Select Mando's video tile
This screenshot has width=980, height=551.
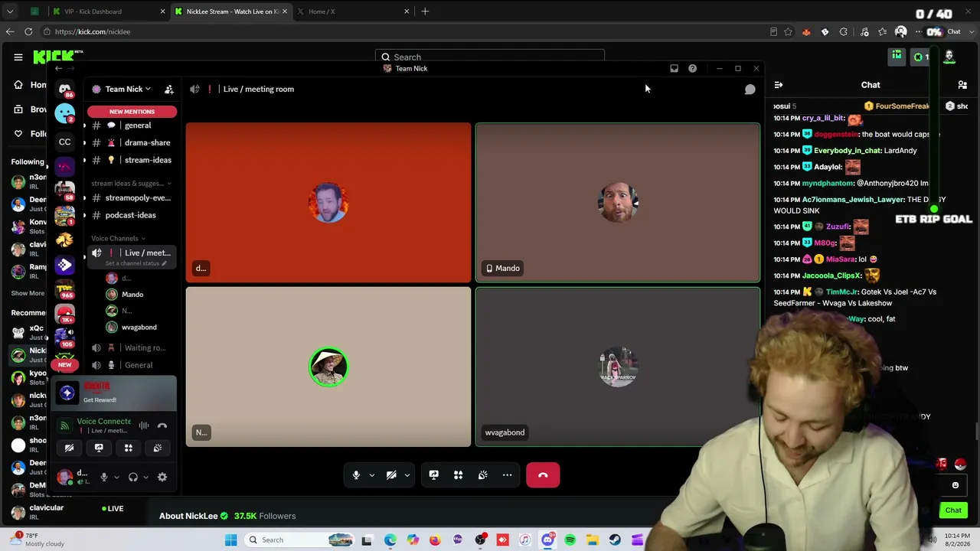click(x=618, y=203)
